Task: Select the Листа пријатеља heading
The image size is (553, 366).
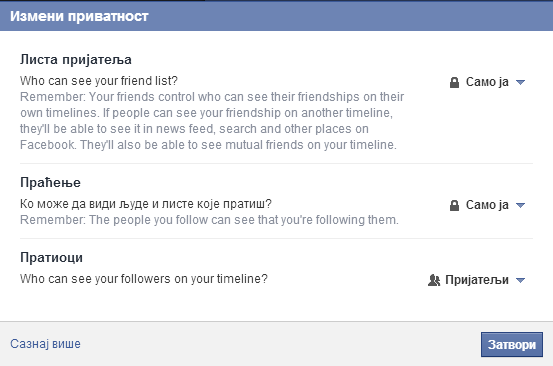Action: click(x=76, y=60)
